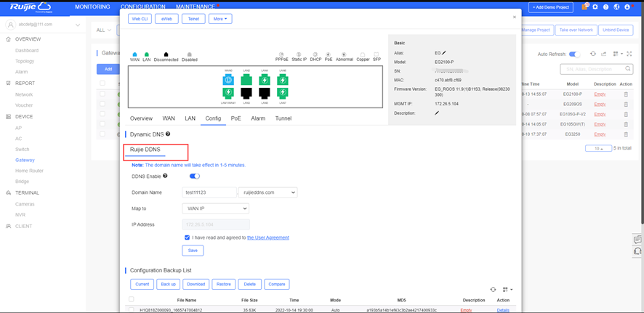644x313 pixels.
Task: Open the MAINTENANCE top menu
Action: 195,7
